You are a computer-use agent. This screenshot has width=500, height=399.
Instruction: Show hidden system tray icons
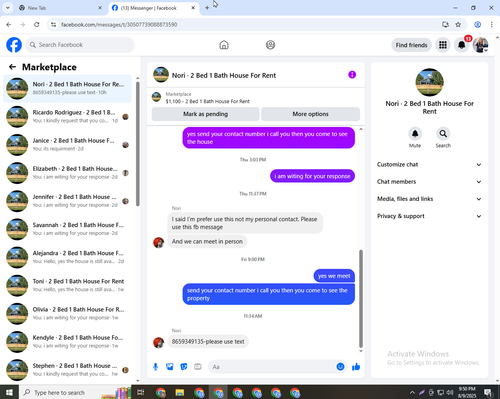[412, 392]
